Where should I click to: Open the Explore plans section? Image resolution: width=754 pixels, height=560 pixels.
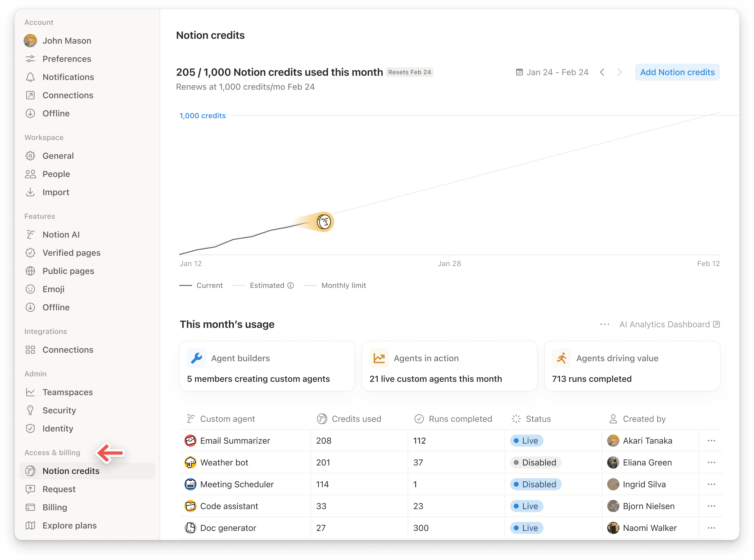pos(69,525)
